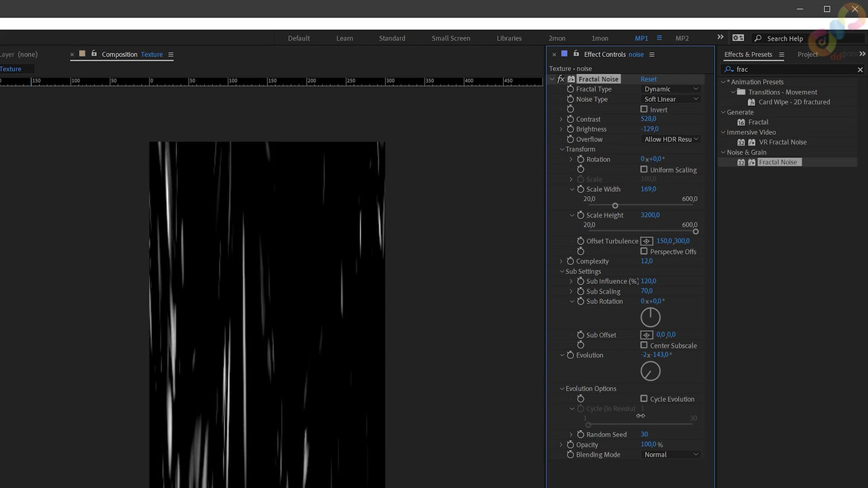
Task: Click the Sub Influence stopwatch icon
Action: pos(580,281)
